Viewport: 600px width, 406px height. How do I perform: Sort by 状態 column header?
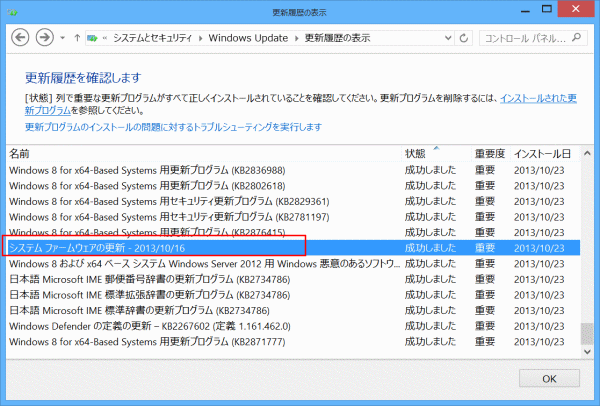(x=415, y=154)
